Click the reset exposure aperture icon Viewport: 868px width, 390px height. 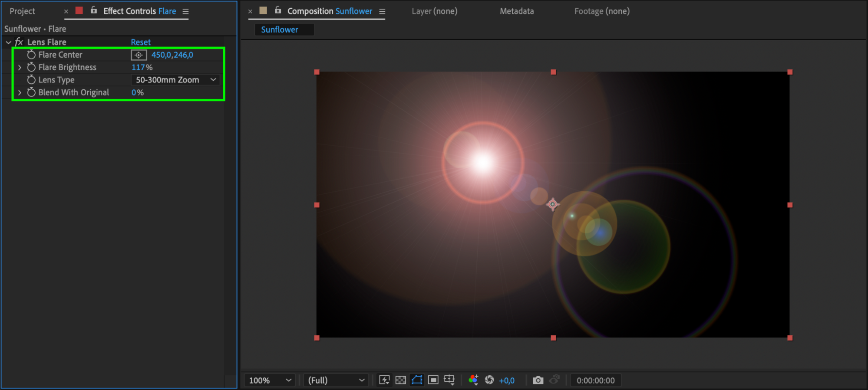pyautogui.click(x=489, y=380)
